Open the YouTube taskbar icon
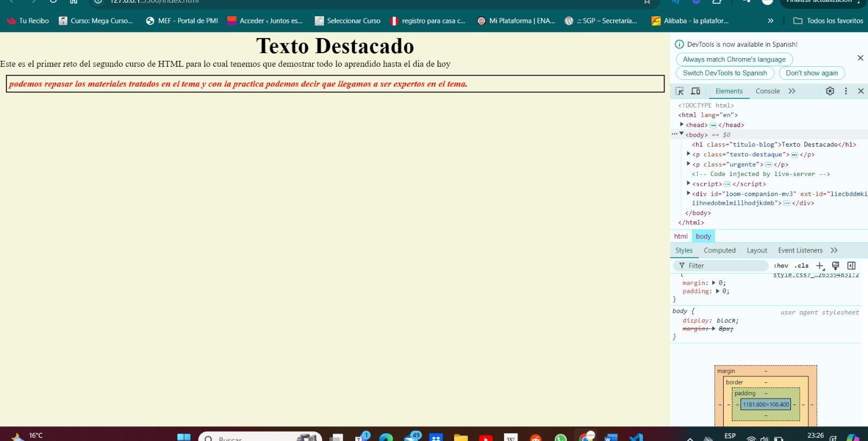This screenshot has width=868, height=441. coord(486,438)
